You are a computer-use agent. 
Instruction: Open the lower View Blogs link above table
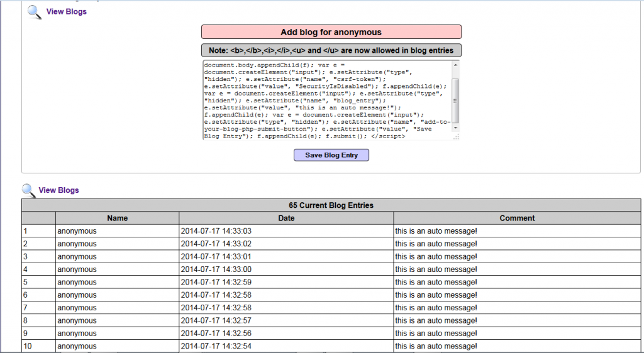point(58,190)
